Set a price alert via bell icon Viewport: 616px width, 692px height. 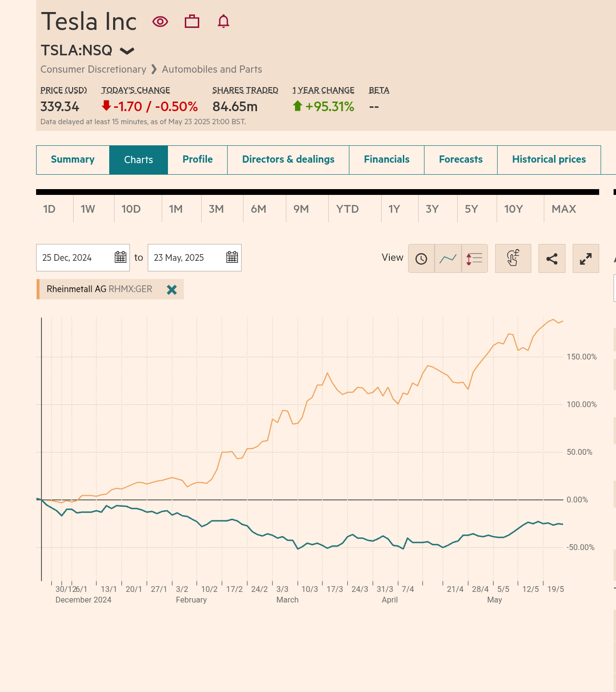[x=223, y=21]
